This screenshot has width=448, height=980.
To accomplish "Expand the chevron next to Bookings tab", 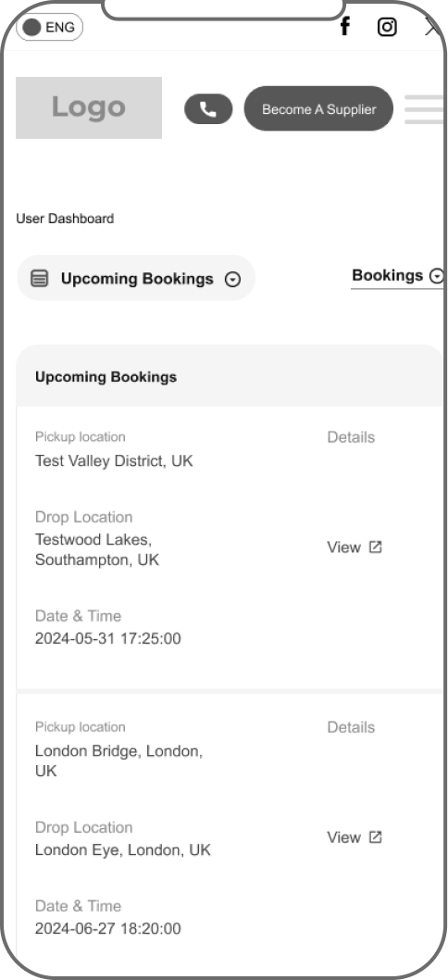I will pyautogui.click(x=438, y=276).
